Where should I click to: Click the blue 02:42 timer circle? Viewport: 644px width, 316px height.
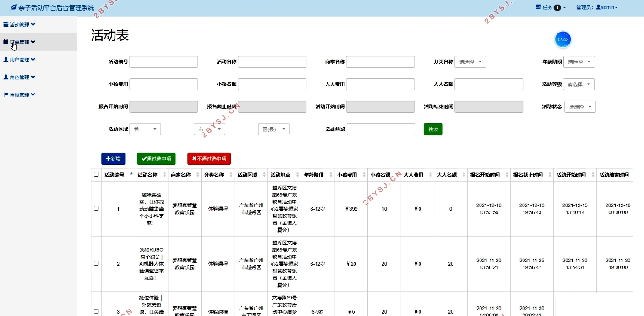pos(562,39)
